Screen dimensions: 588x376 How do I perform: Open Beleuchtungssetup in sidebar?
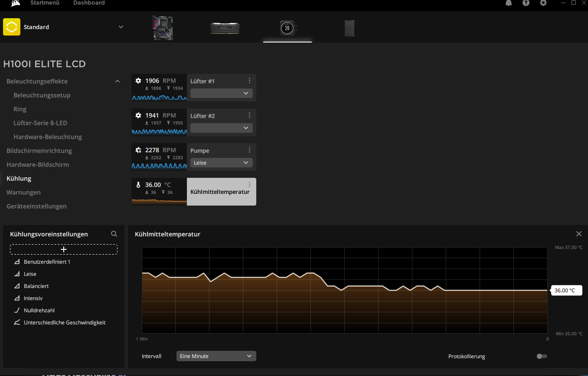tap(42, 95)
